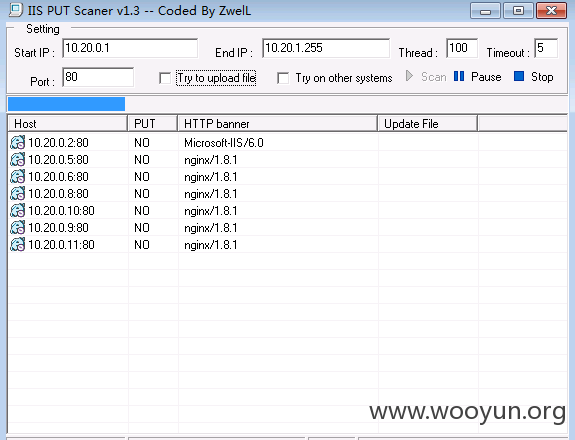This screenshot has height=440, width=575.
Task: Click the blue scan progress bar
Action: coord(66,104)
